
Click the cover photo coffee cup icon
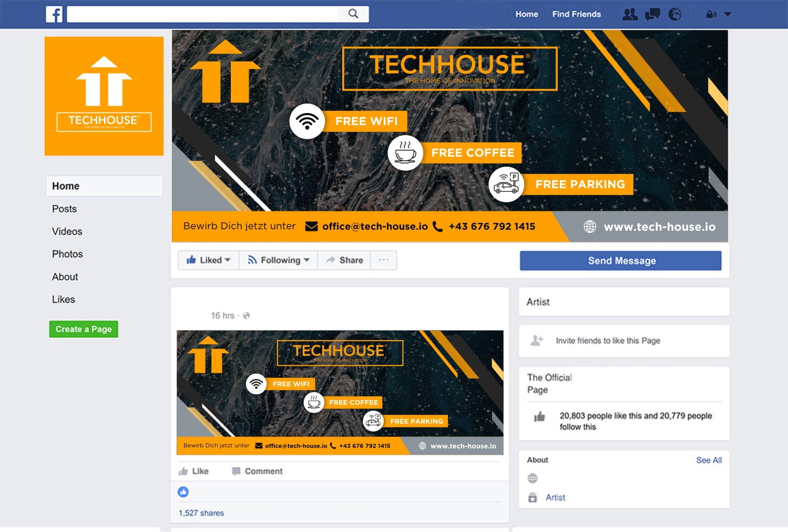405,153
